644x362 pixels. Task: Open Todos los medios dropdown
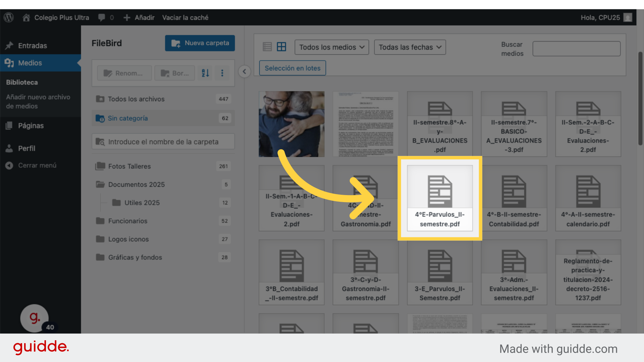331,47
